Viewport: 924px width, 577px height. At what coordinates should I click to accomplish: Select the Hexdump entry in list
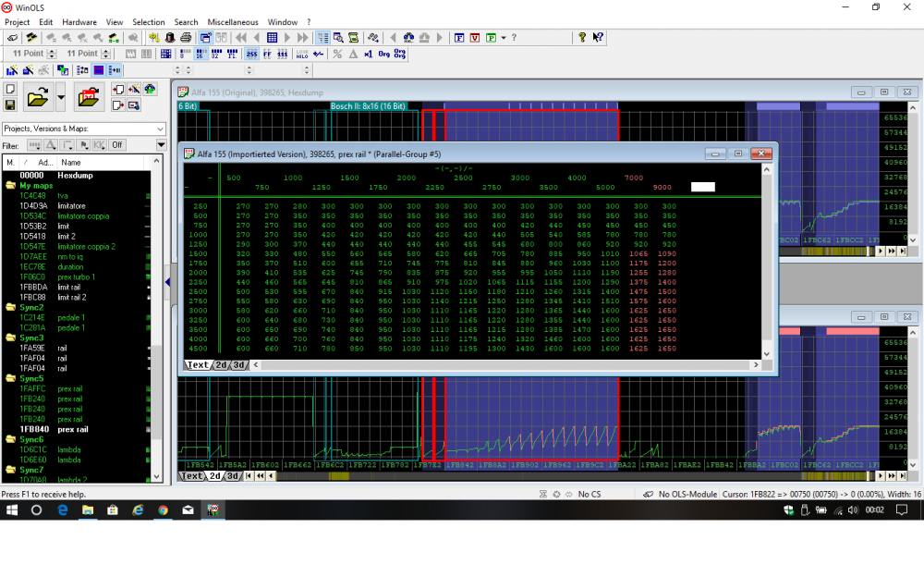point(77,175)
